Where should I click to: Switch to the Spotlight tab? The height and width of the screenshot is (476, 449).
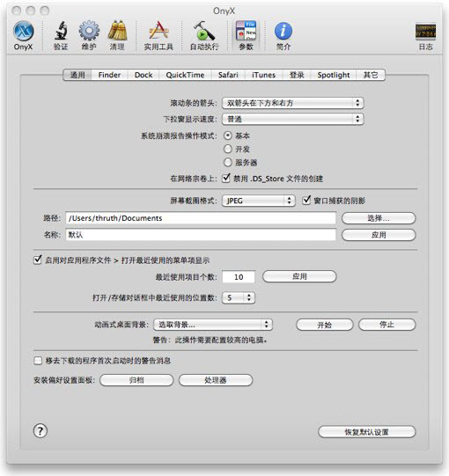click(x=334, y=75)
